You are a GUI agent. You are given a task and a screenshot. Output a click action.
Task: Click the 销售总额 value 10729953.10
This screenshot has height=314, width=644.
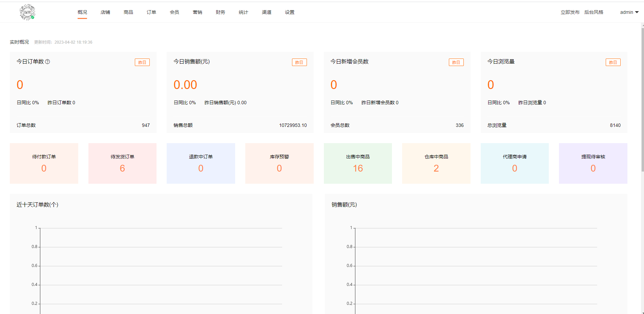coord(293,125)
